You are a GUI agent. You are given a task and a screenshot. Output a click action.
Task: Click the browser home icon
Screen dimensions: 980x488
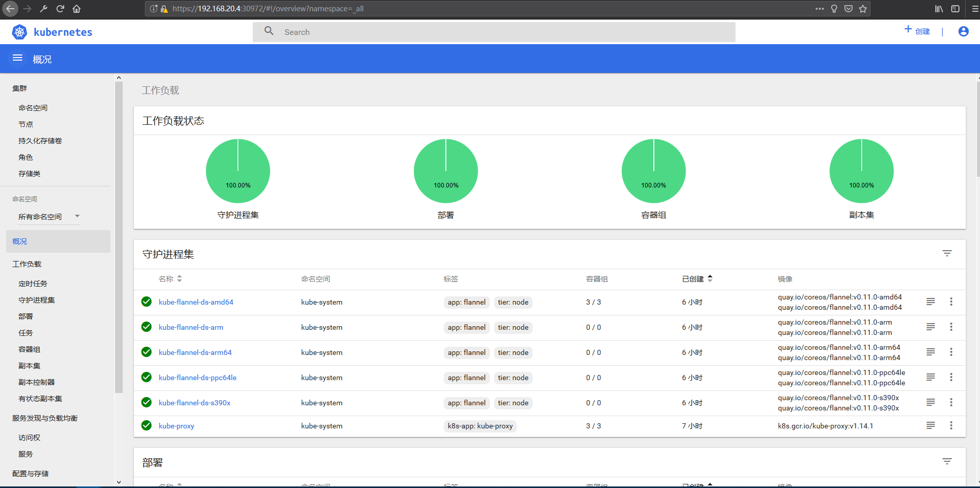coord(77,9)
